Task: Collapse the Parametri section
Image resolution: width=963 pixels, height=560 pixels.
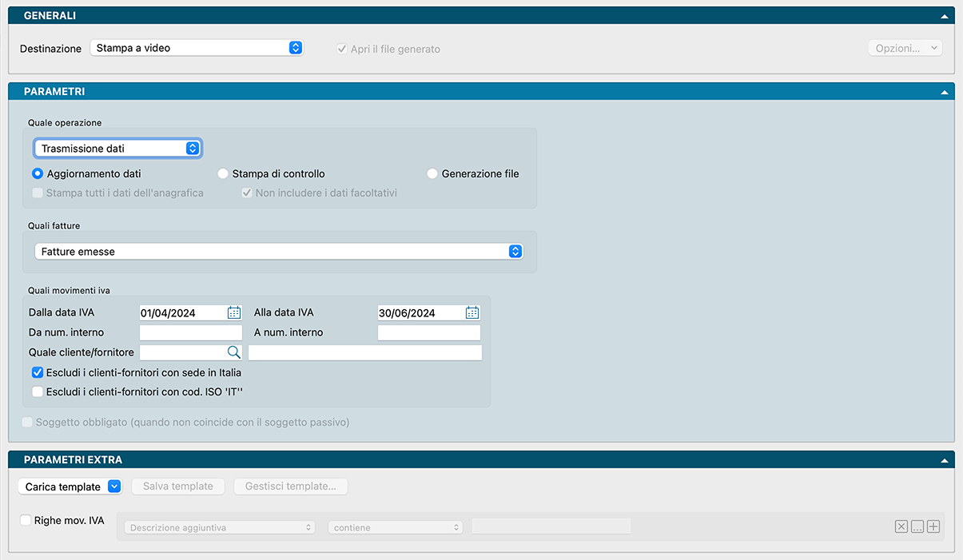Action: coord(945,92)
